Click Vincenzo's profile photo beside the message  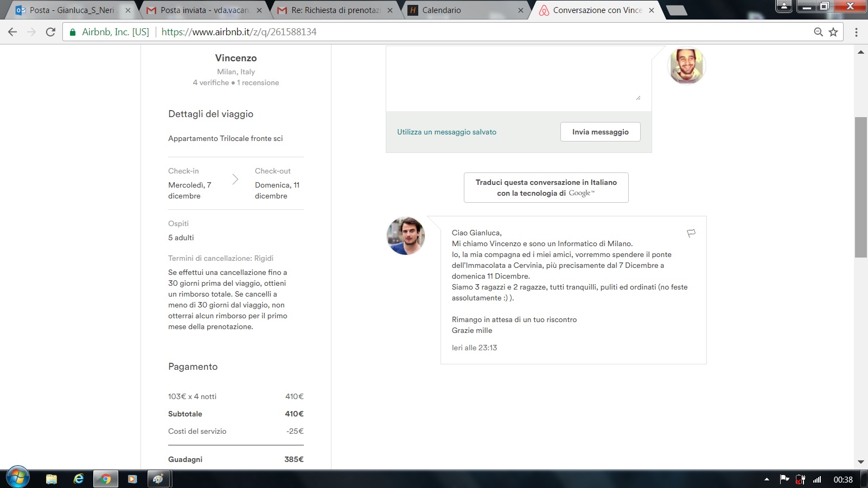(405, 236)
